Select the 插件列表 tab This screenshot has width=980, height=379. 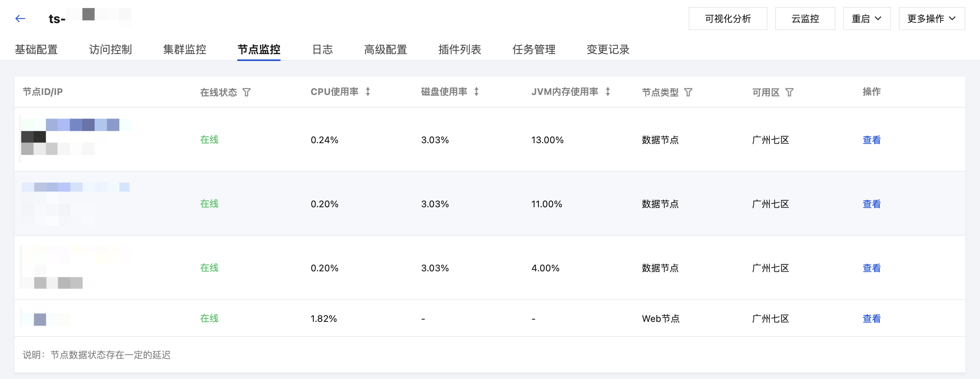point(460,49)
